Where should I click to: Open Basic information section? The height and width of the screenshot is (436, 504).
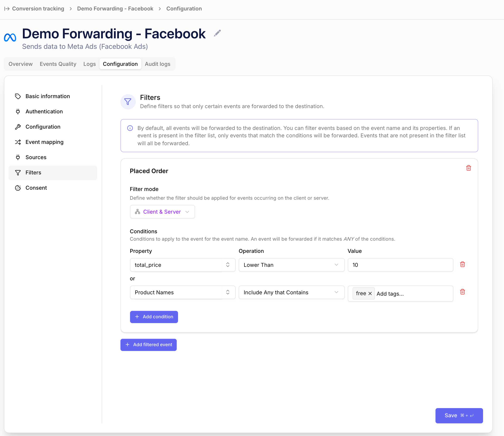(53, 96)
